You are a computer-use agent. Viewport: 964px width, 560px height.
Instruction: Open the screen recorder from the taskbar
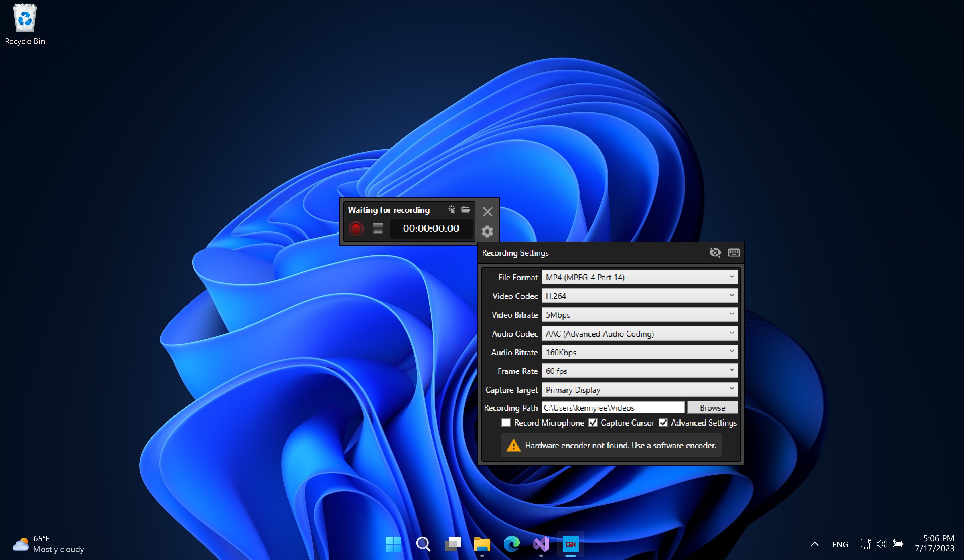click(570, 544)
